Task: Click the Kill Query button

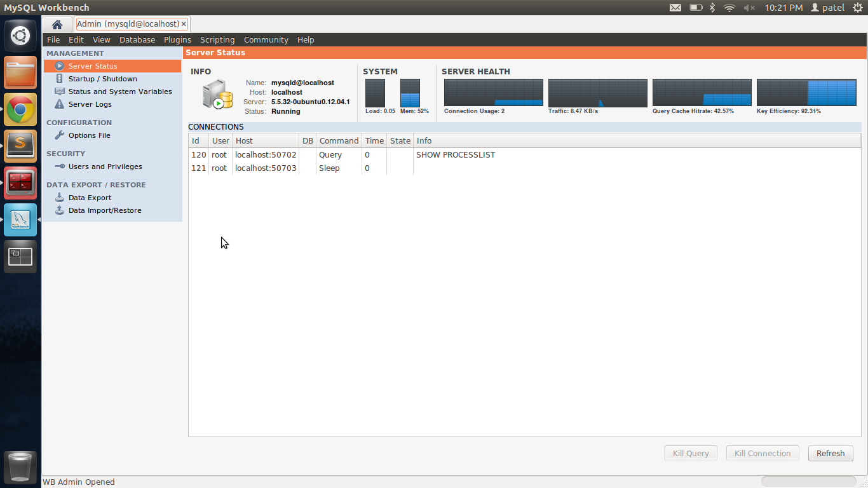Action: pos(691,453)
